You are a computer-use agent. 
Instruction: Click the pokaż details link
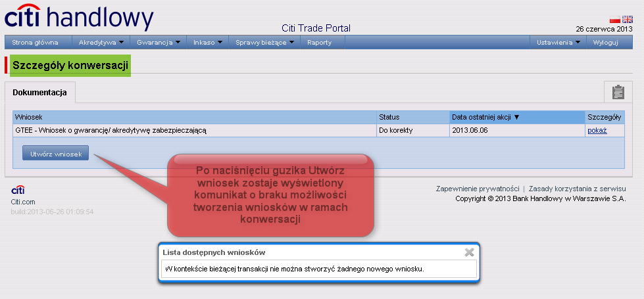tap(597, 130)
